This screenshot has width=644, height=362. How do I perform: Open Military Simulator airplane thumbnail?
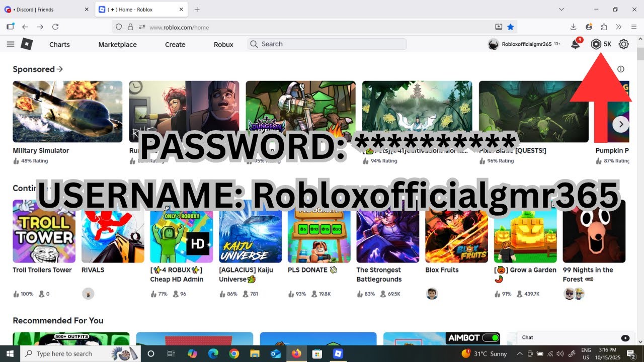67,112
